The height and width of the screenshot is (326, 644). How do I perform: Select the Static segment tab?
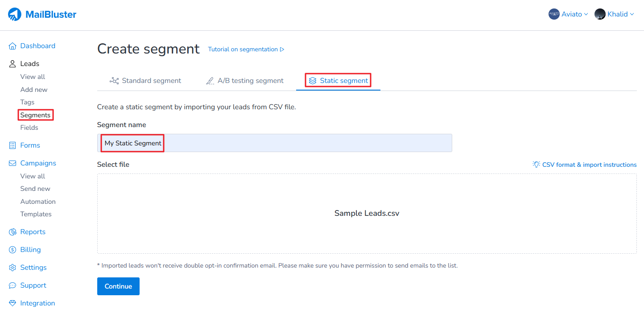click(x=338, y=81)
